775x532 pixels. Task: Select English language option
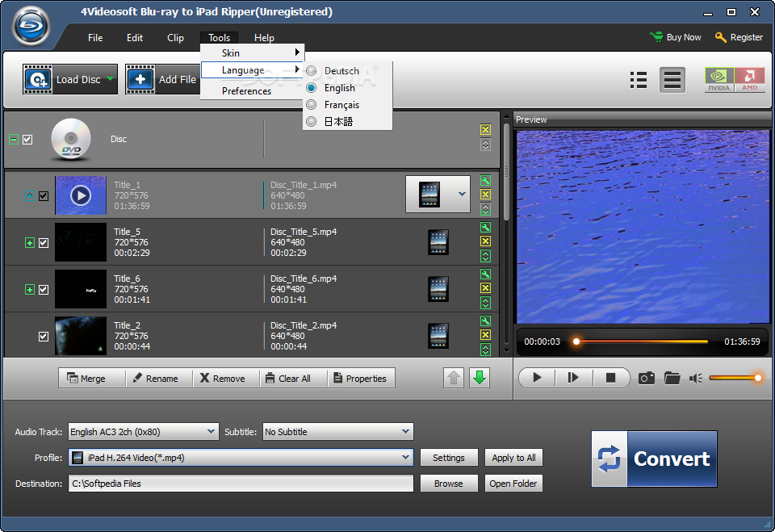[347, 88]
